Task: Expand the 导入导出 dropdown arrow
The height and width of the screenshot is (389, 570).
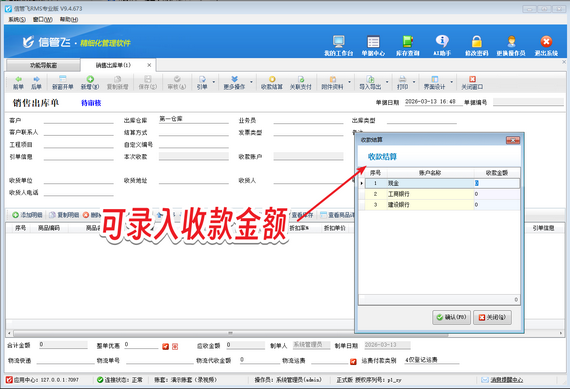Action: click(x=387, y=82)
